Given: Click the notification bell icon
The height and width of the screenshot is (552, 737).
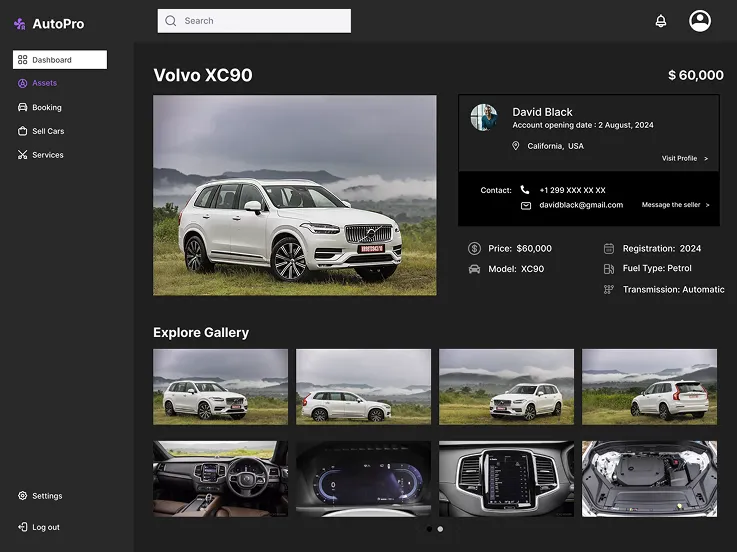Looking at the screenshot, I should tap(661, 21).
